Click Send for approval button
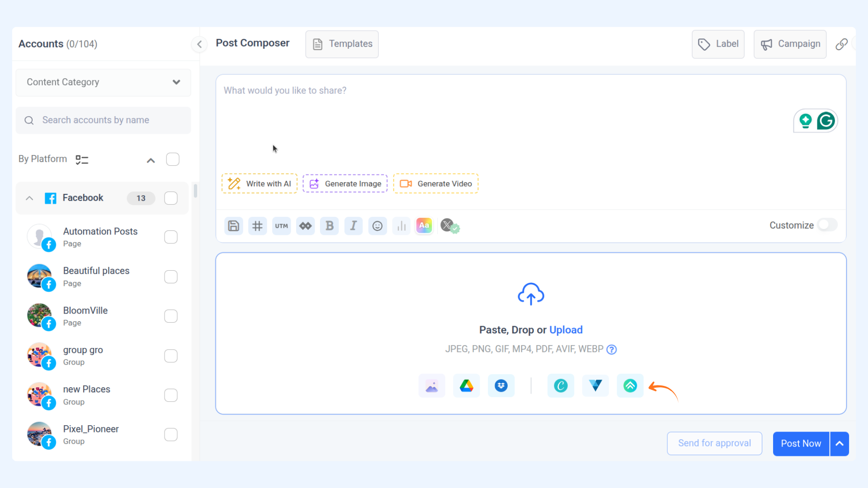Viewport: 868px width, 488px height. click(714, 443)
